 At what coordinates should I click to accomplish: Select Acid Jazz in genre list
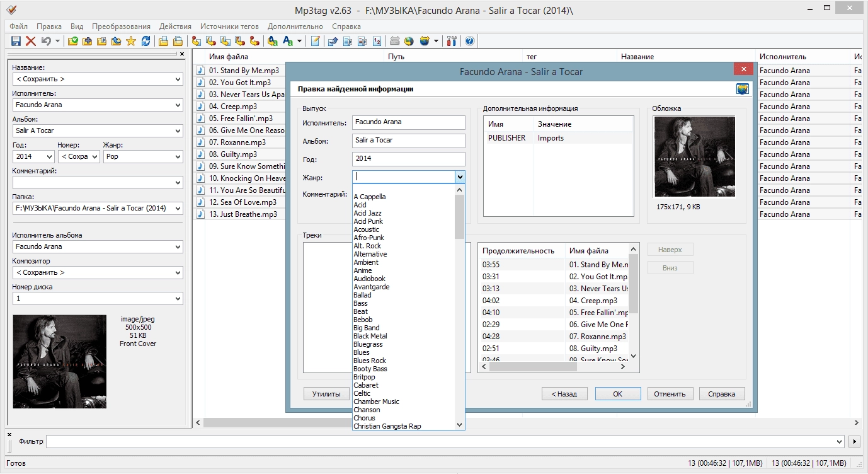(x=368, y=213)
